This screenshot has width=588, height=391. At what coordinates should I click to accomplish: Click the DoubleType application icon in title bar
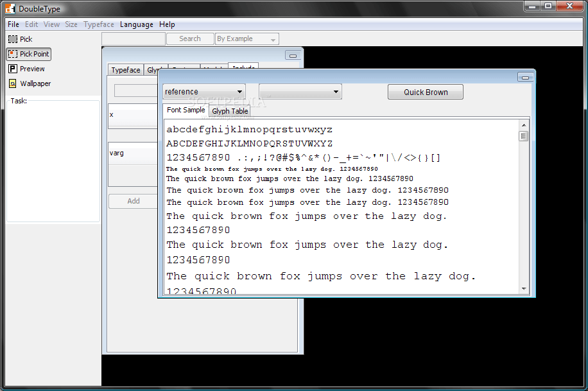coord(10,8)
